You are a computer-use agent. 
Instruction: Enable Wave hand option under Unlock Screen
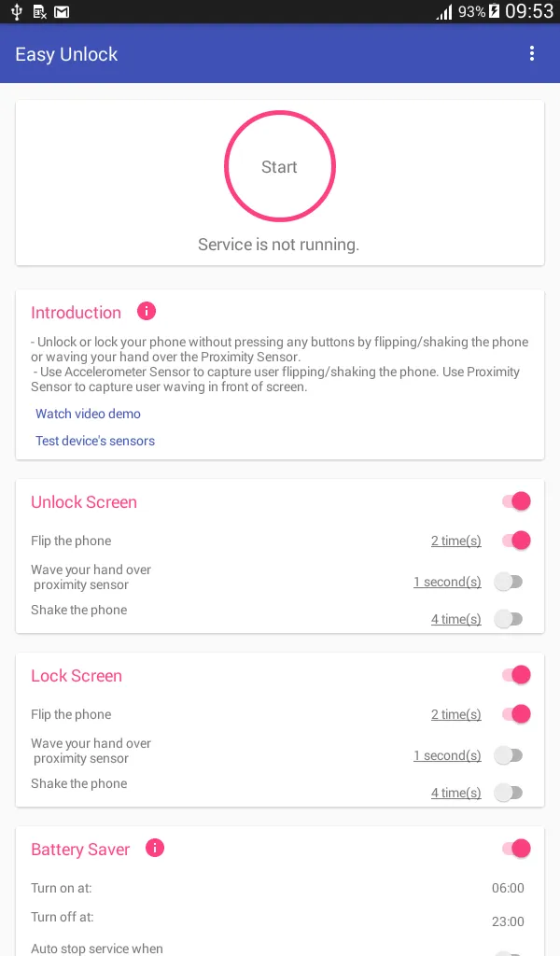coord(509,582)
